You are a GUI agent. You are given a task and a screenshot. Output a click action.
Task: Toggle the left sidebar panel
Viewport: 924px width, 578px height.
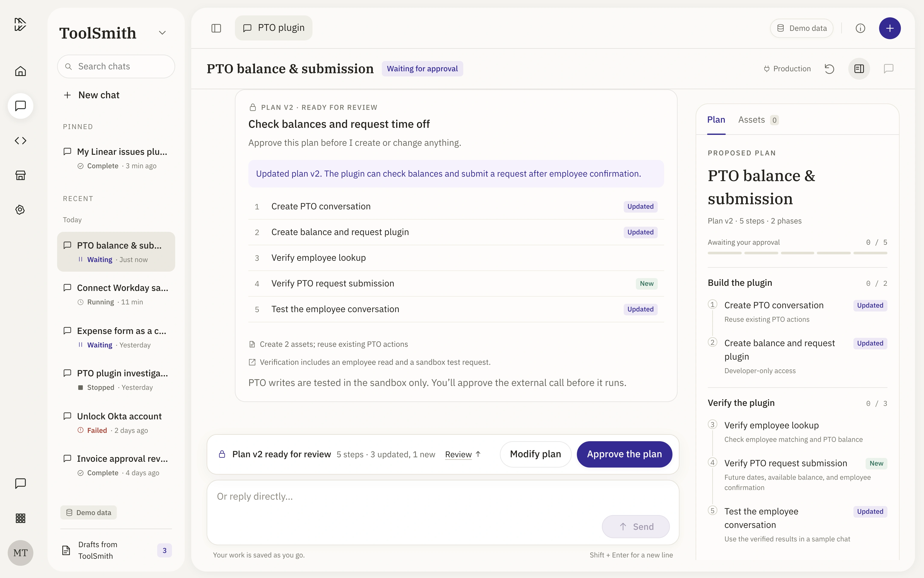coord(216,28)
